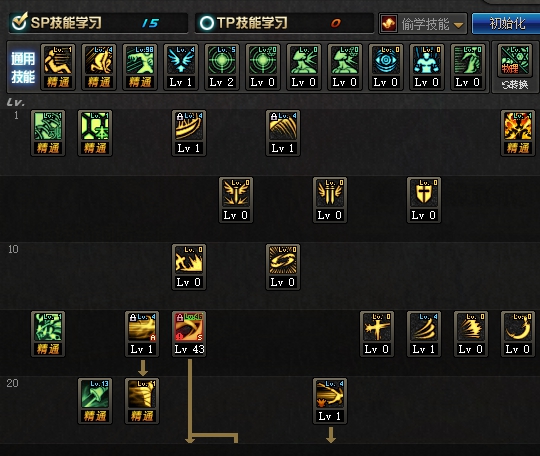Open the 偷学技能 dropdown
This screenshot has height=456, width=540.
(x=423, y=24)
